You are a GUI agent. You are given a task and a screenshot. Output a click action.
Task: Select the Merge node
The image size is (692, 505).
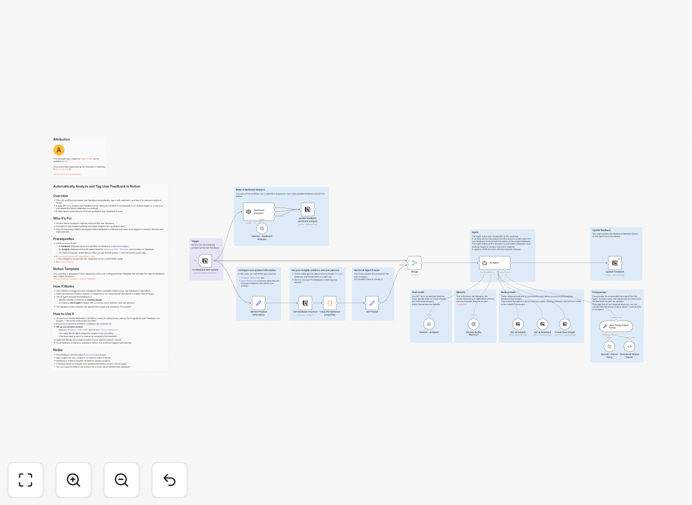click(x=414, y=263)
